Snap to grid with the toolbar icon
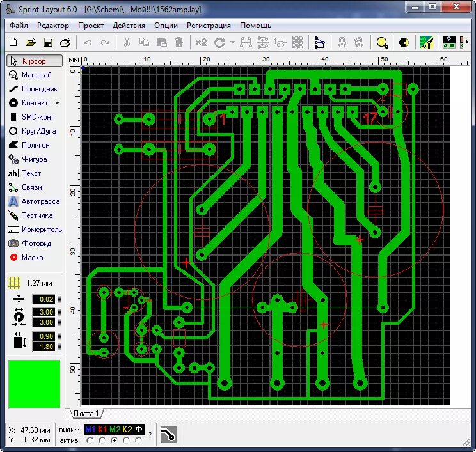Viewport: 476px width, 452px height. [297, 42]
